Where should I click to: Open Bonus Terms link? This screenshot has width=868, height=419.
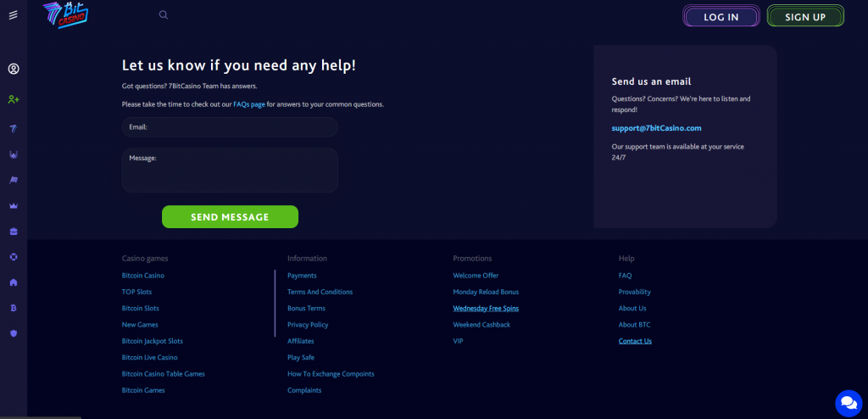tap(306, 308)
